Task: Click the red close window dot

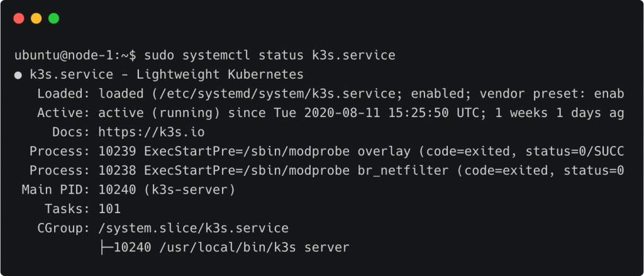Action: click(19, 18)
